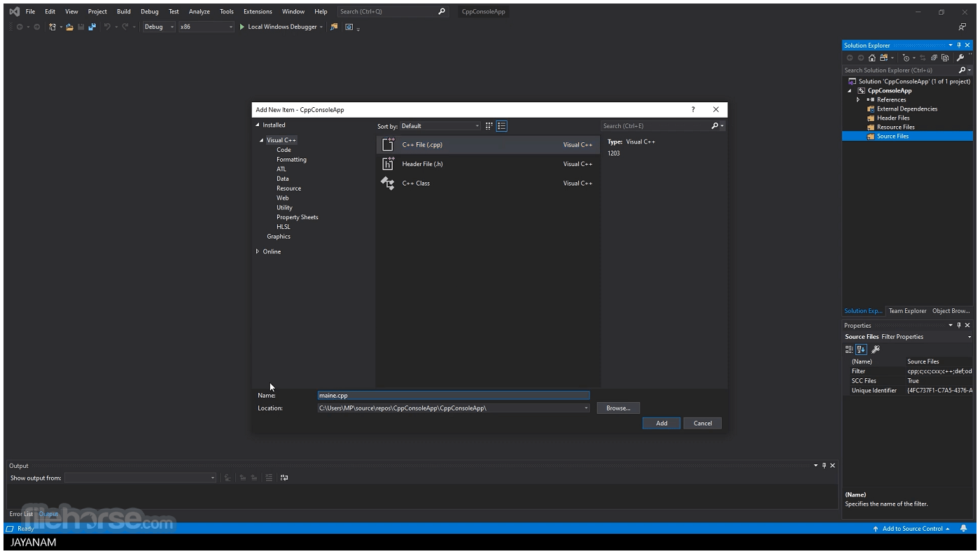Click the Property Pages wrench icon
This screenshot has width=980, height=554.
click(x=876, y=349)
